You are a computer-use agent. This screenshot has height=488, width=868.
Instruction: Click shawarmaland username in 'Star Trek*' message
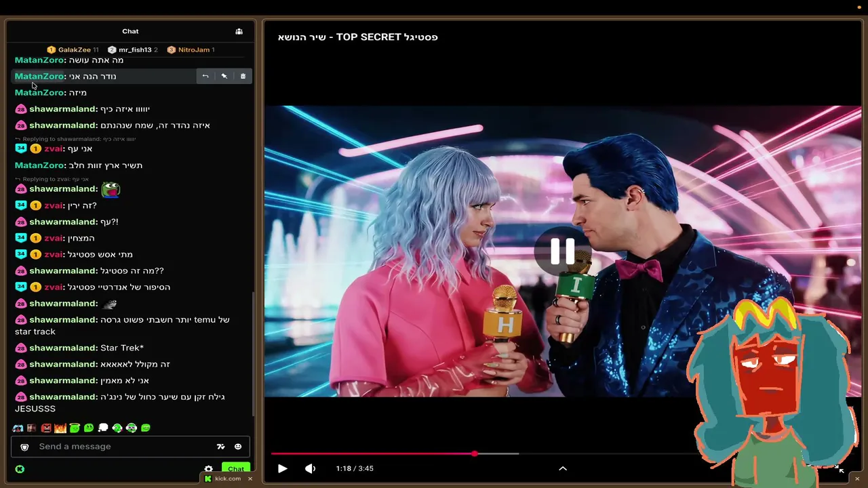tap(63, 348)
